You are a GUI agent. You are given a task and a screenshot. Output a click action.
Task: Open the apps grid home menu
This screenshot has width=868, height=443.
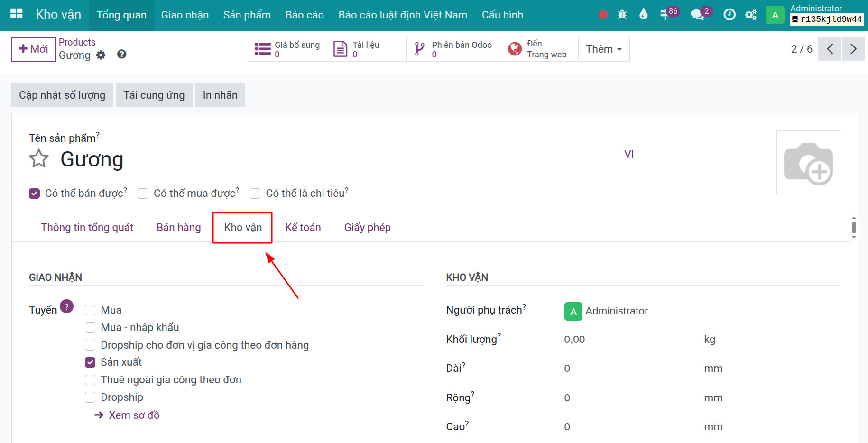click(17, 14)
